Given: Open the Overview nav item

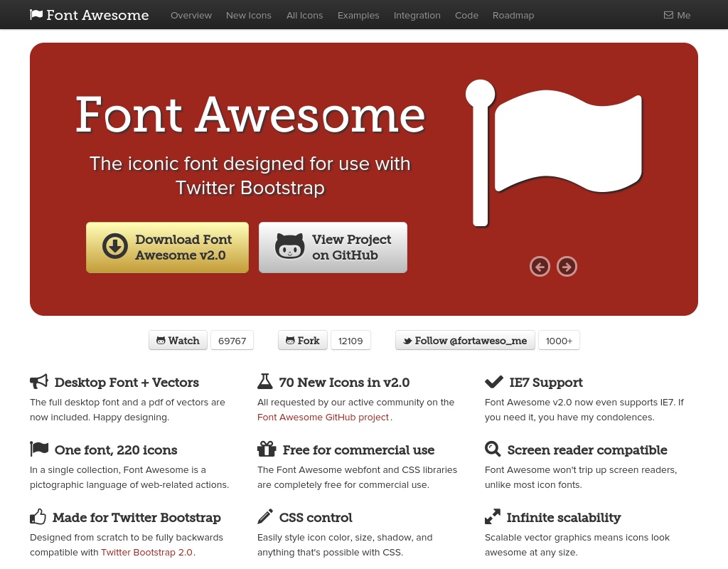Looking at the screenshot, I should (191, 15).
